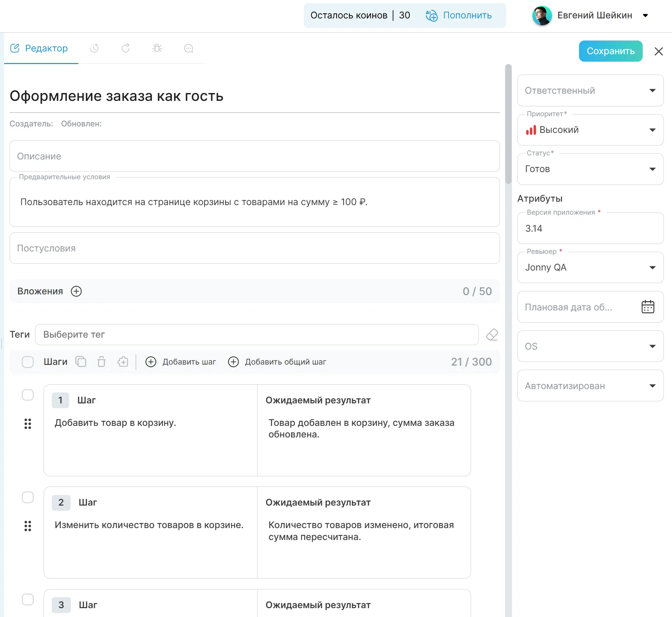Click the vertical scrollbar thumb
Viewport: 672px width, 617px height.
(x=508, y=124)
